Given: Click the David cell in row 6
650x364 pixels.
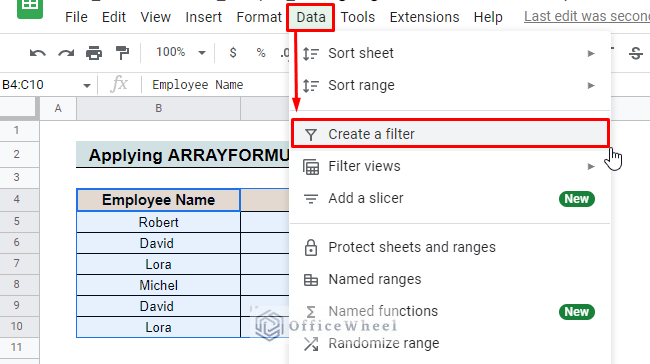Looking at the screenshot, I should point(158,243).
